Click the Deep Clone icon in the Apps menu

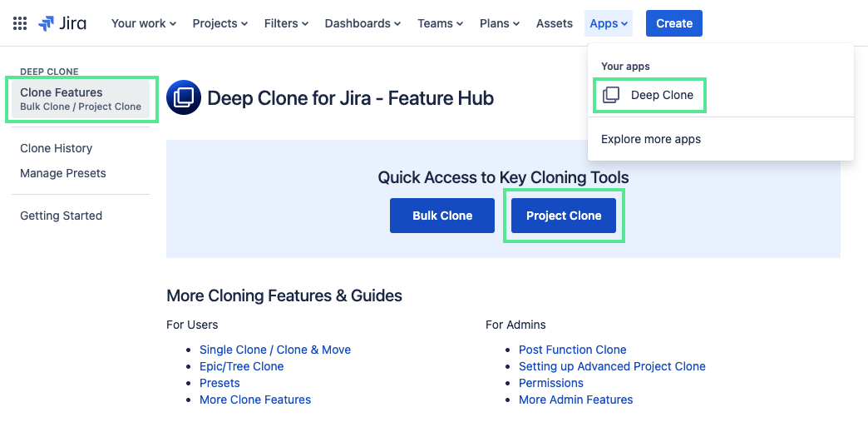[611, 95]
